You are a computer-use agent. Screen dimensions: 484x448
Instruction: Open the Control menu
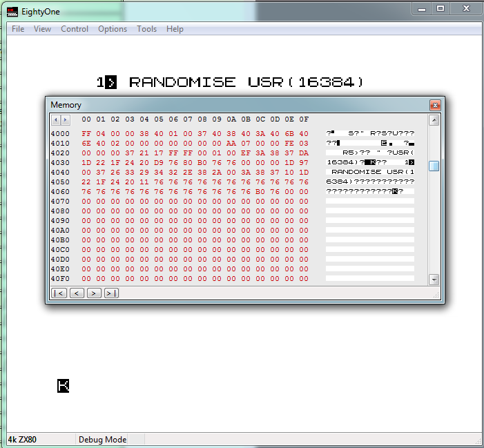coord(75,29)
